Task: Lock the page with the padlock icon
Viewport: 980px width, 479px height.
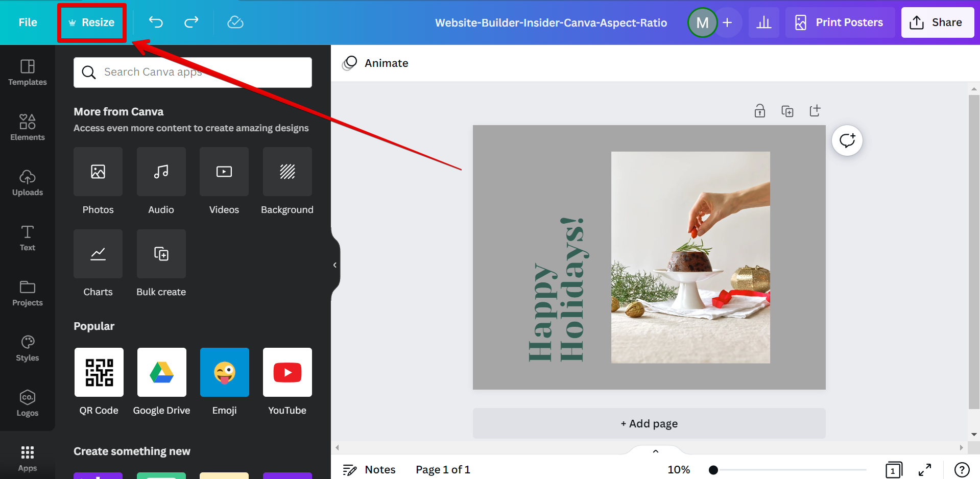Action: tap(760, 111)
